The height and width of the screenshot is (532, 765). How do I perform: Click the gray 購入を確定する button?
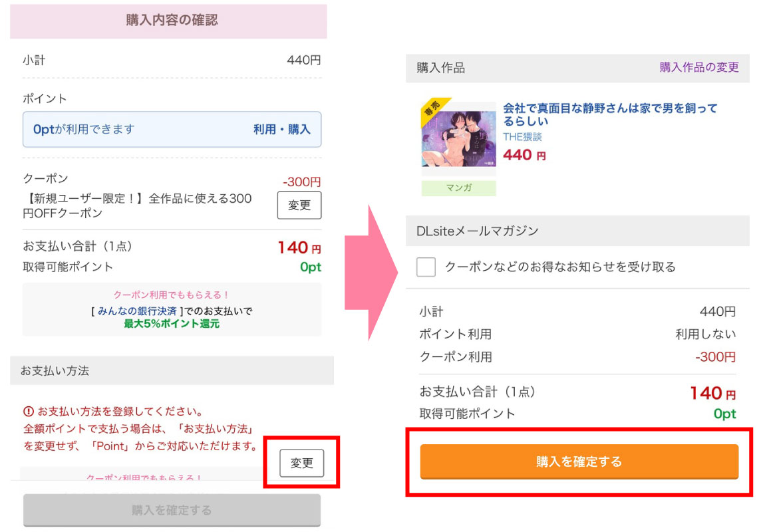coord(172,510)
